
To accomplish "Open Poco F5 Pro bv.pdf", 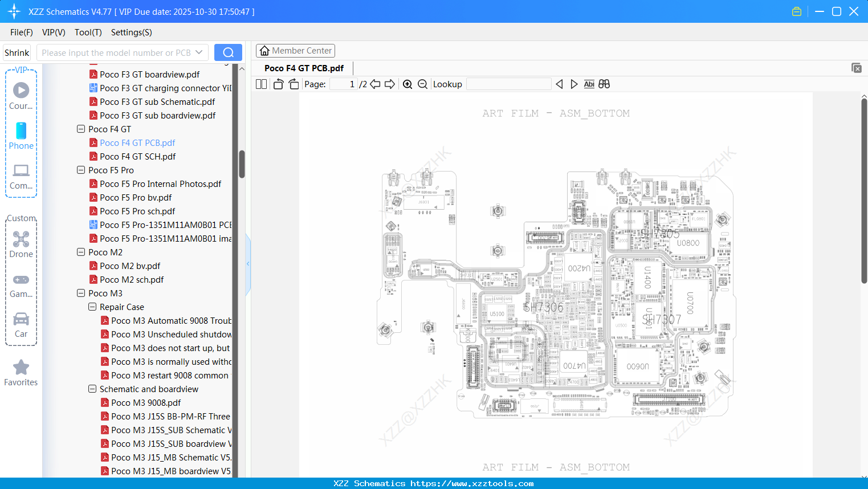I will point(136,198).
